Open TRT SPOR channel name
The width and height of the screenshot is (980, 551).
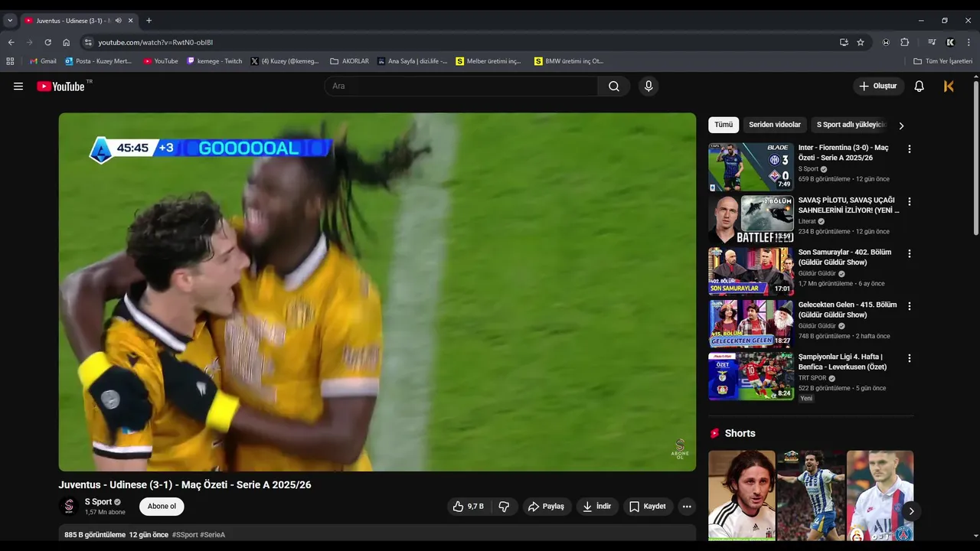pos(812,378)
